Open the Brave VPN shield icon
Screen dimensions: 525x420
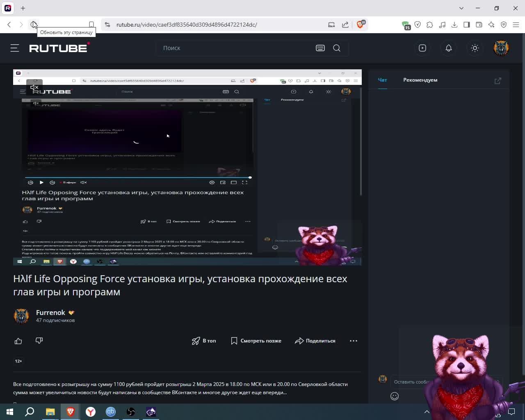(504, 25)
